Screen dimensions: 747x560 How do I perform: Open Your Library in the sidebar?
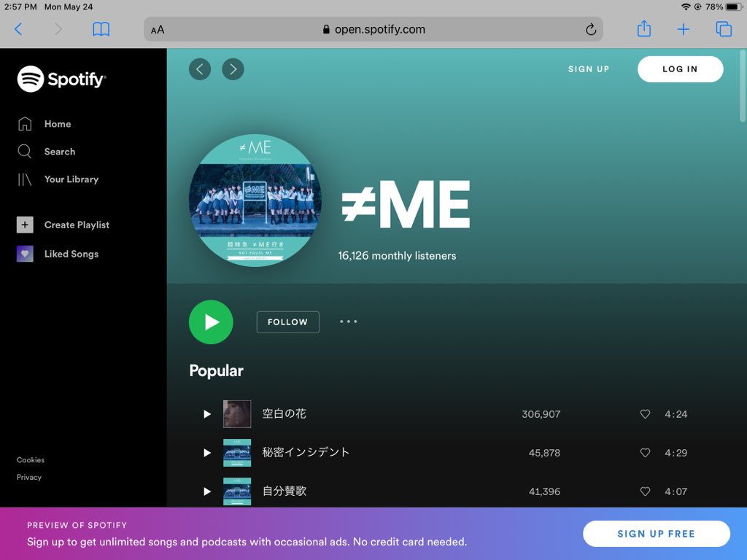58,179
